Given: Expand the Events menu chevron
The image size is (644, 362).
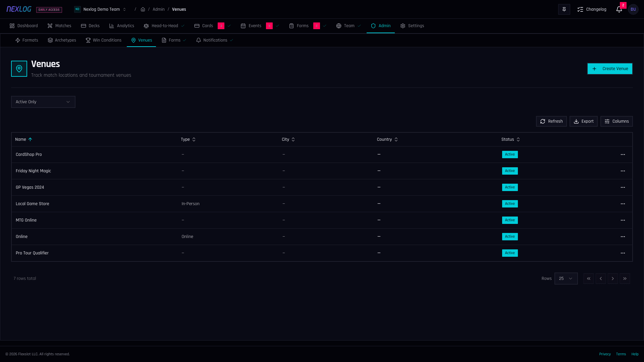Looking at the screenshot, I should pos(277,26).
